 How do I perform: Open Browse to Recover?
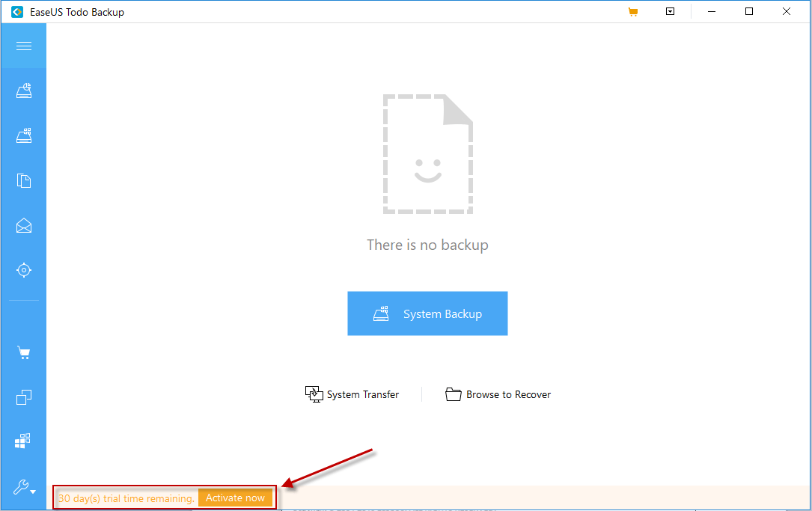point(498,394)
